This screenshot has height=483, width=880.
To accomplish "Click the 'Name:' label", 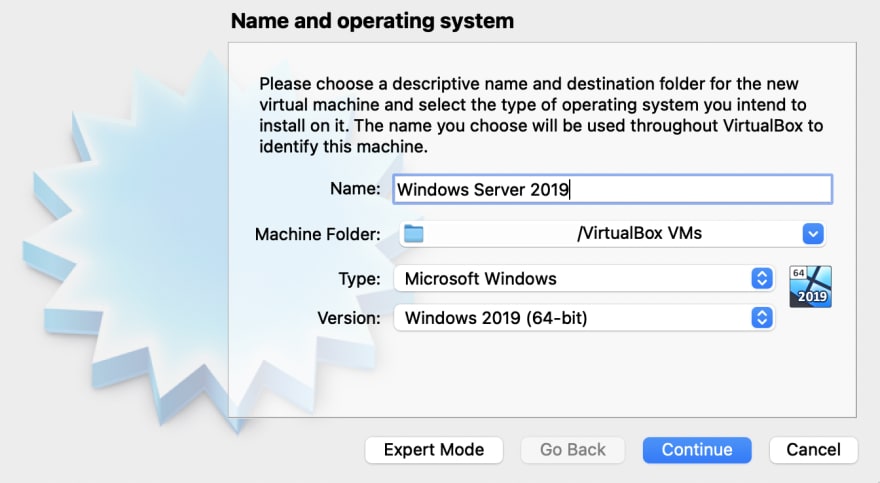I will [x=355, y=188].
